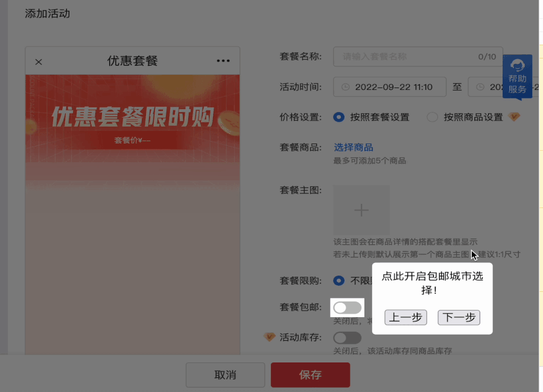Expand the ellipsis menu in the preview header
Screen dimensions: 543x392
(223, 60)
